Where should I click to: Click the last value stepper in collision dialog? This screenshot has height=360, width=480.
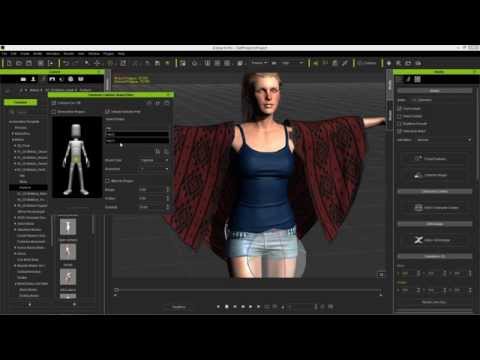(x=167, y=207)
